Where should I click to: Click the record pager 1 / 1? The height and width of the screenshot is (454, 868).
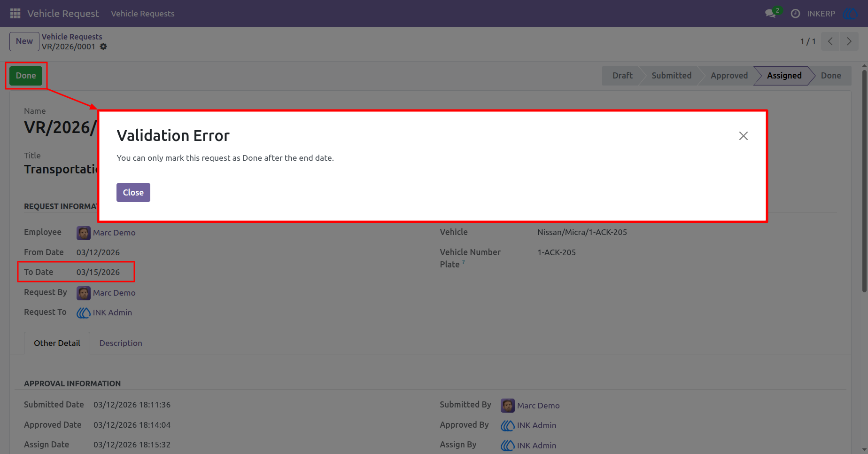pyautogui.click(x=808, y=41)
